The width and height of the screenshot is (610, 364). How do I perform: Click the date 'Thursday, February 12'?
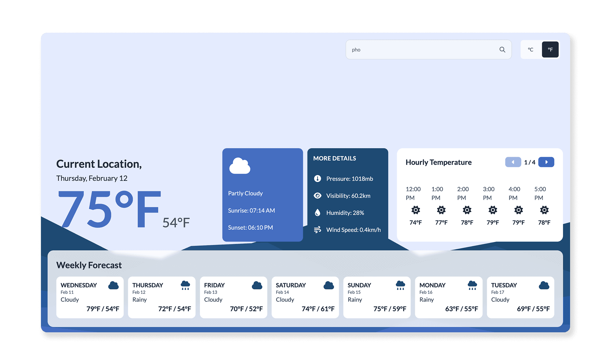(92, 178)
